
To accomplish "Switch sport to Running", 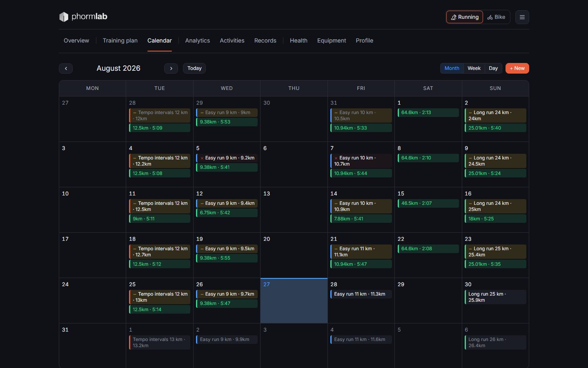I will [x=465, y=17].
